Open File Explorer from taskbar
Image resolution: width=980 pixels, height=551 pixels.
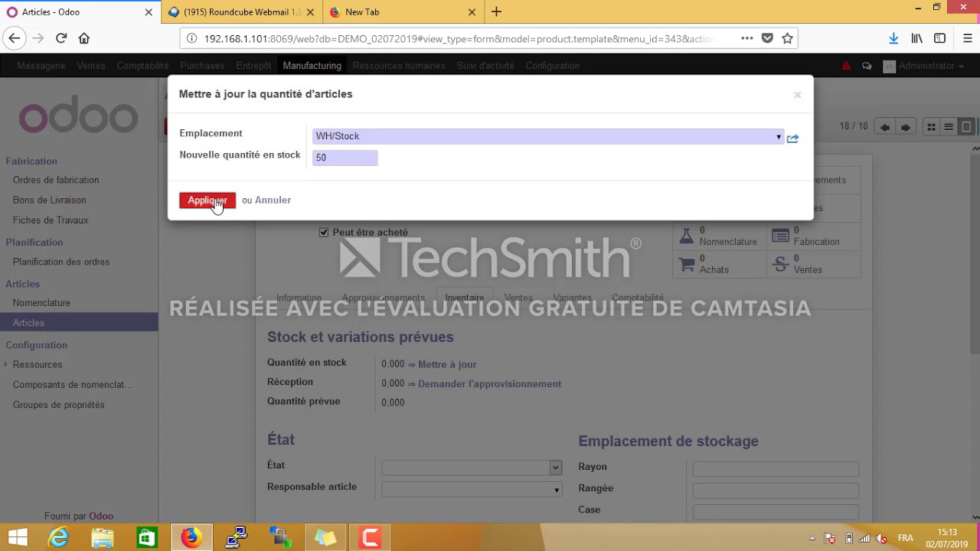[103, 538]
